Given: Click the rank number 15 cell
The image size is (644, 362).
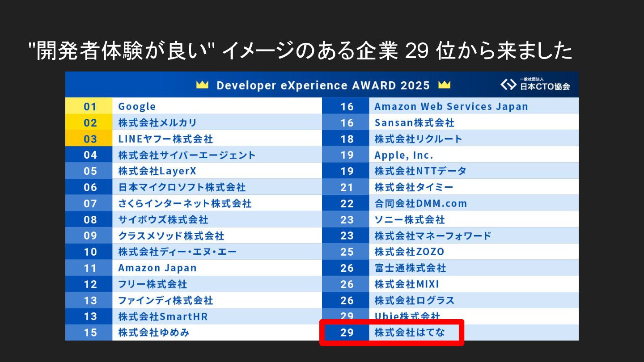Looking at the screenshot, I should pos(89,332).
